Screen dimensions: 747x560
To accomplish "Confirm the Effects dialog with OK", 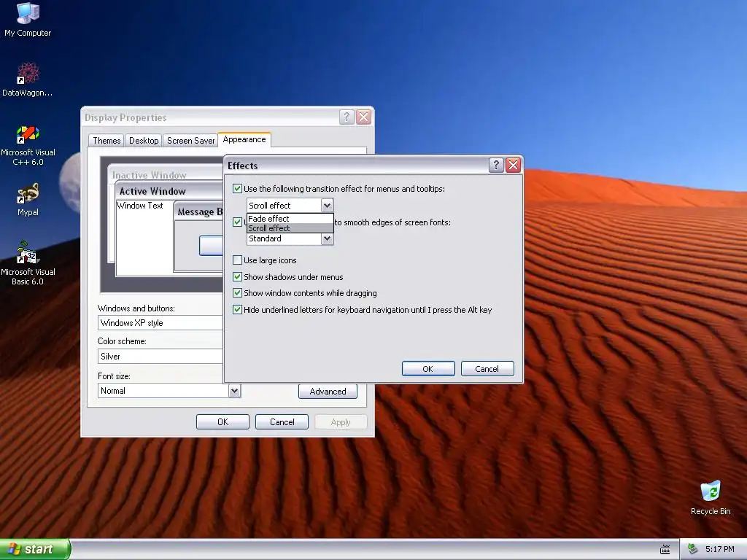I will 428,368.
